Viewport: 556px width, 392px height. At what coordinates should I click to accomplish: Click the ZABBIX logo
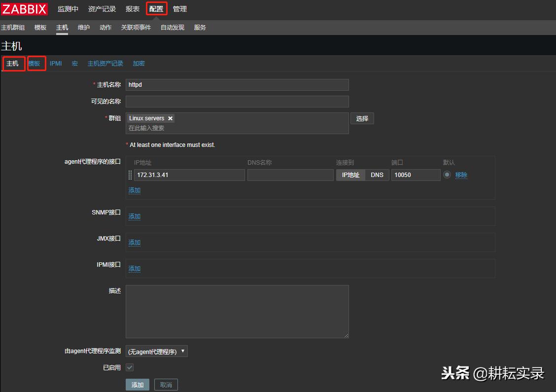pyautogui.click(x=24, y=8)
